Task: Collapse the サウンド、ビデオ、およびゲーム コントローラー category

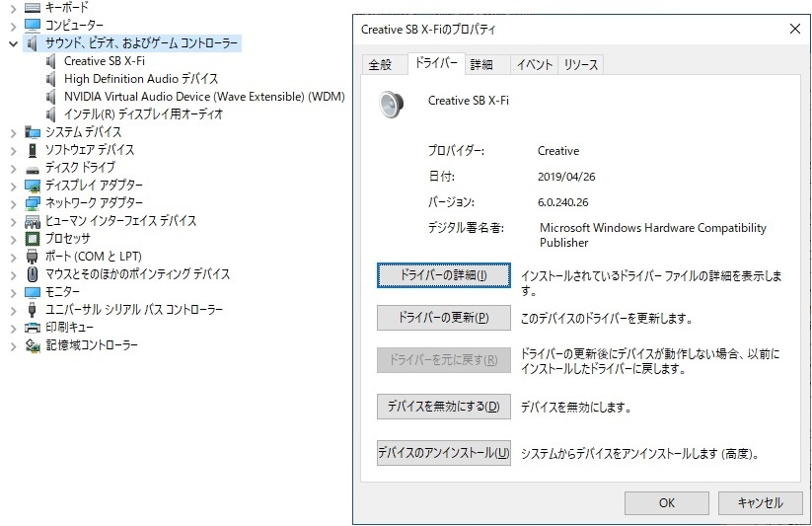Action: [x=13, y=43]
